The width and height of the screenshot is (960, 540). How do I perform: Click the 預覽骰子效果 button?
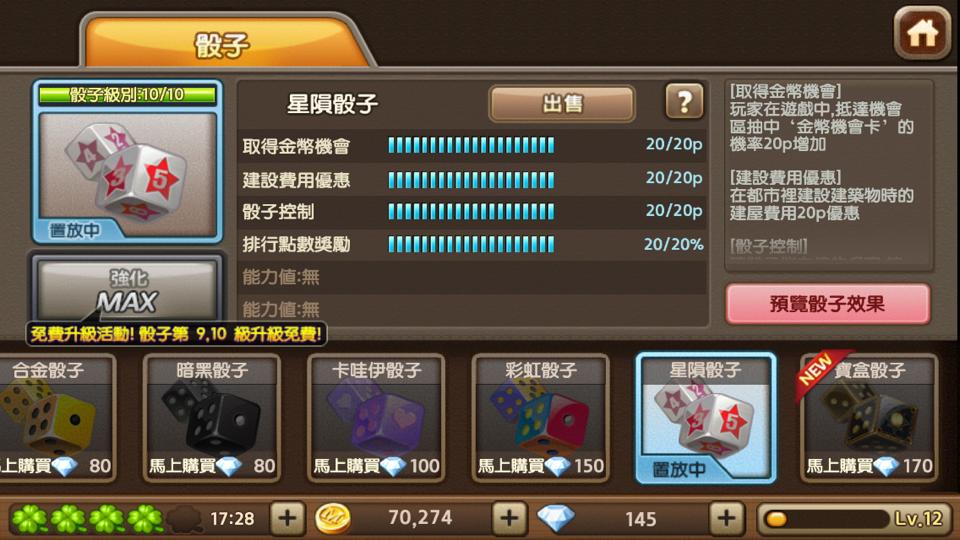tap(828, 304)
